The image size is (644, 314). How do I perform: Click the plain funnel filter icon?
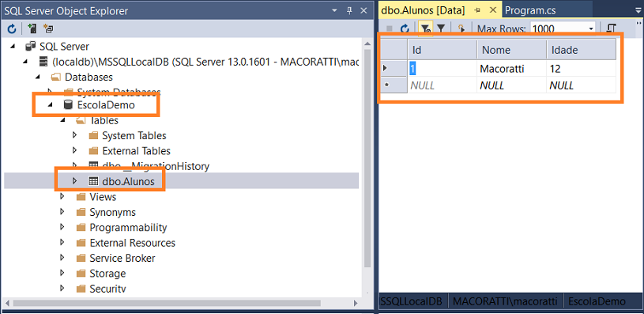(441, 28)
